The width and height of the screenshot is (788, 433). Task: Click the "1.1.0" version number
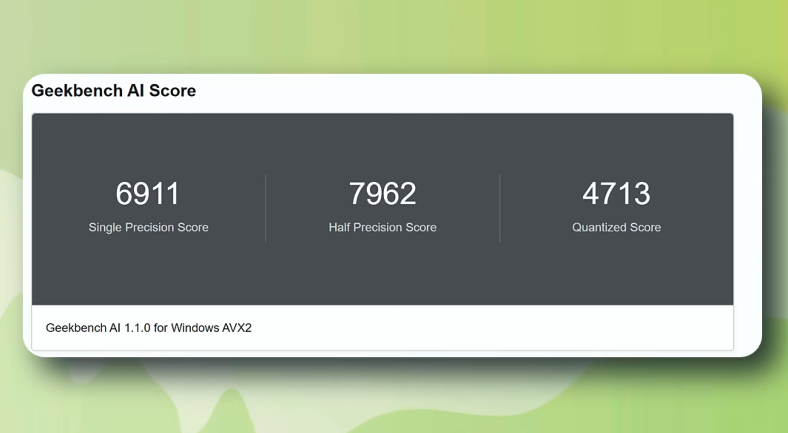point(137,328)
